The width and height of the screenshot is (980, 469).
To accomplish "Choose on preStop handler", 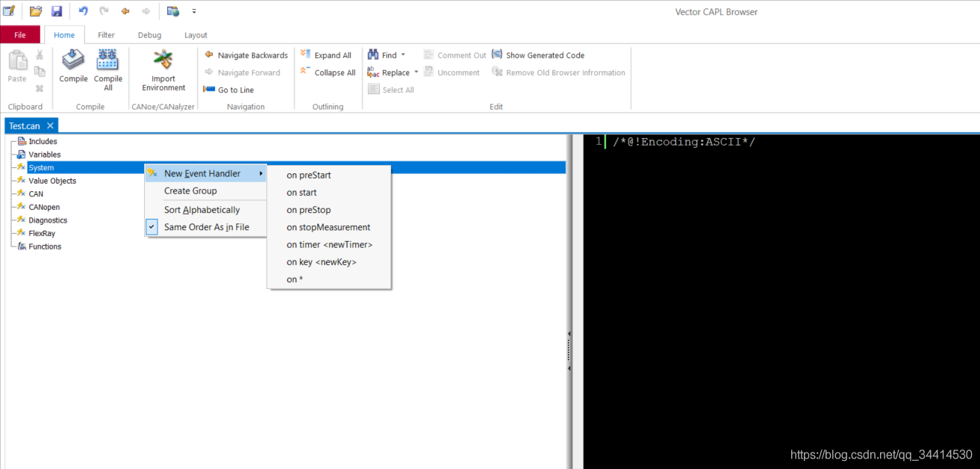I will point(329,210).
